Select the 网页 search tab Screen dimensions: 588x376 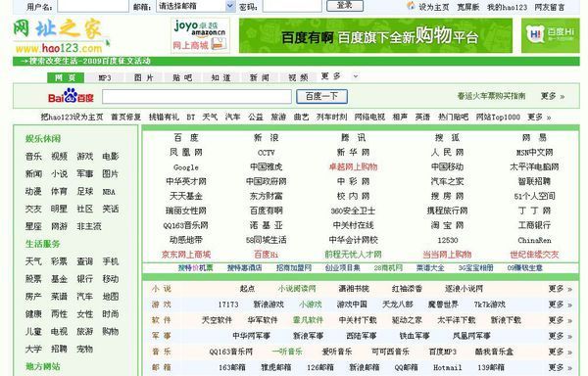coord(66,77)
